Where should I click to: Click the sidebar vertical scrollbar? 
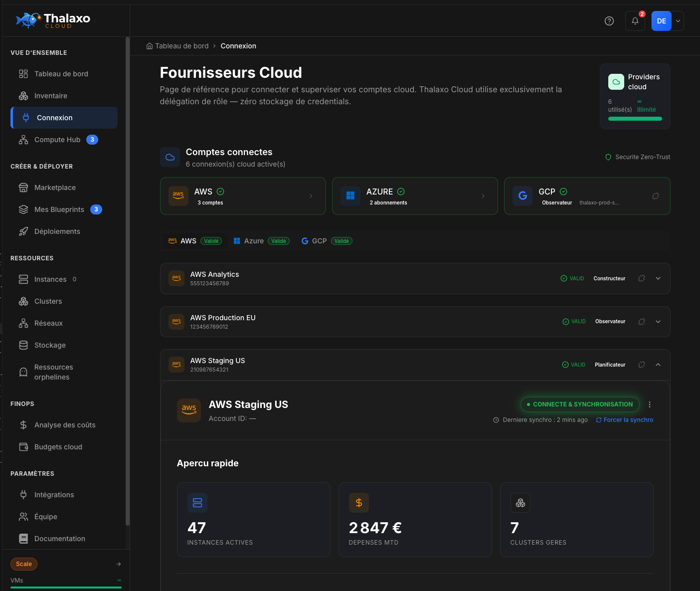128,282
